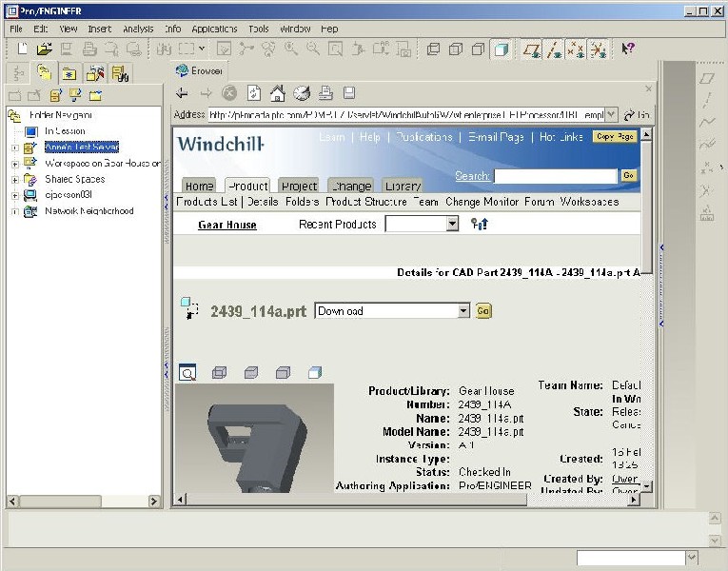Click the Product Structure link
The width and height of the screenshot is (728, 571).
click(x=365, y=202)
